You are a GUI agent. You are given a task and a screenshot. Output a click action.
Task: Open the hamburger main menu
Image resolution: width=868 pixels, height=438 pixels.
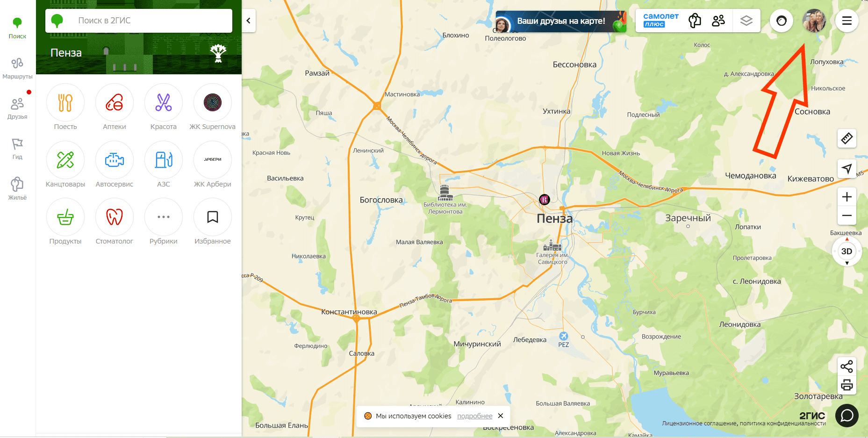click(x=847, y=21)
